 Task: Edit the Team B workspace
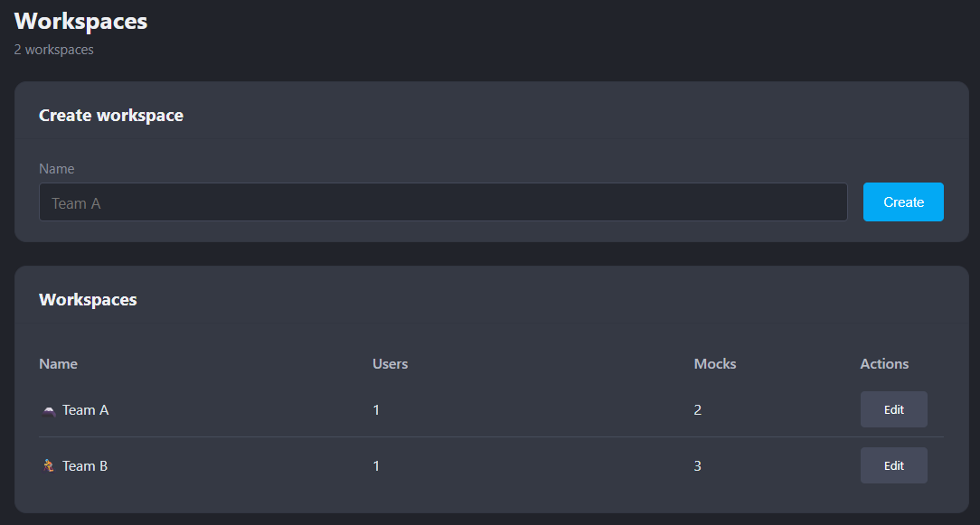(x=894, y=465)
